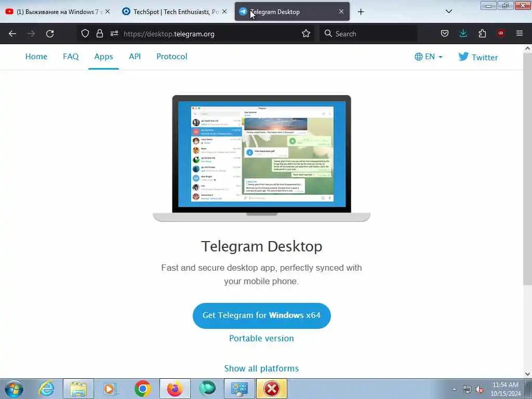Close the Telegram Desktop tab

[x=341, y=11]
